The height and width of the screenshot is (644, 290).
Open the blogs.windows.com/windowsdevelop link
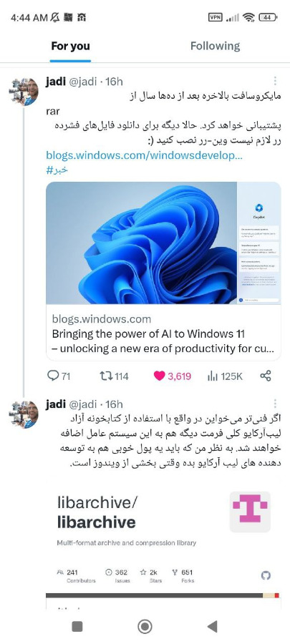(144, 156)
